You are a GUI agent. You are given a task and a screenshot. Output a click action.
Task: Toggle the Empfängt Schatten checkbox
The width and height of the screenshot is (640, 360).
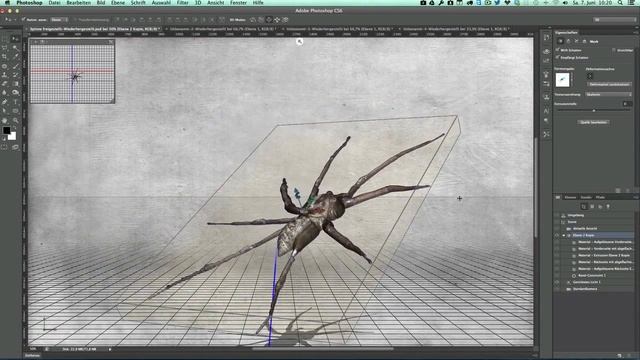[x=558, y=58]
